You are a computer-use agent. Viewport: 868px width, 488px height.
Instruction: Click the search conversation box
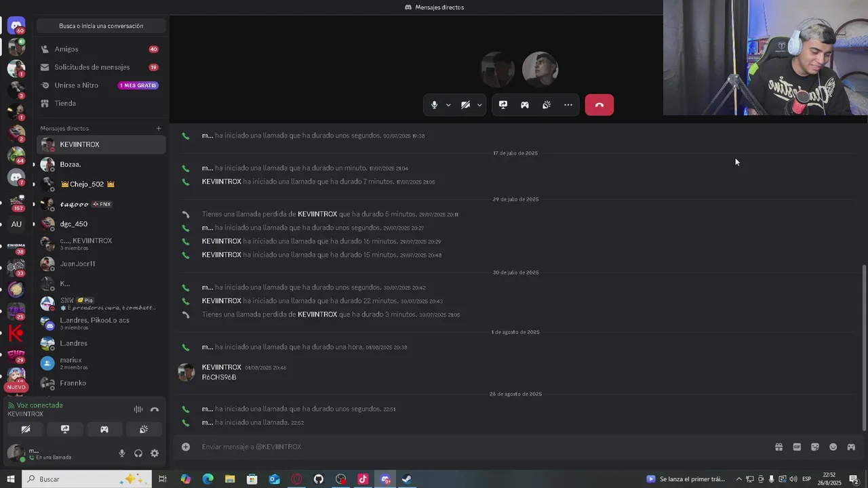tap(101, 26)
